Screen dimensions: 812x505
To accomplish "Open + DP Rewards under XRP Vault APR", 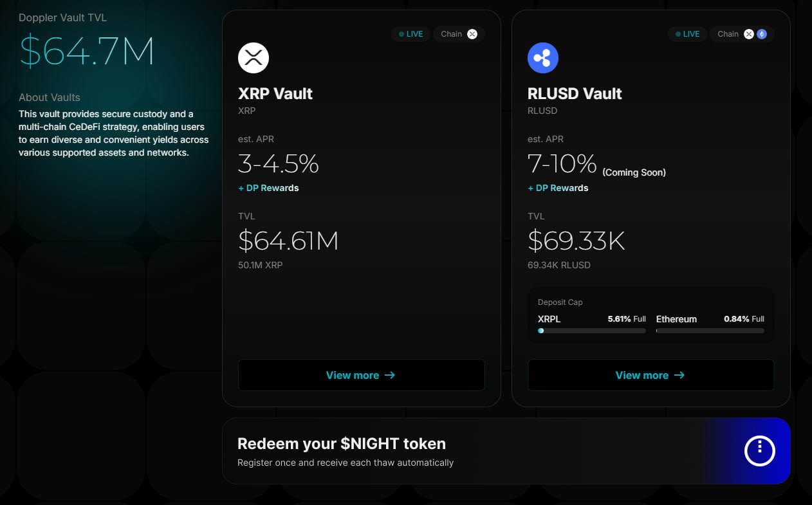I will (x=268, y=188).
